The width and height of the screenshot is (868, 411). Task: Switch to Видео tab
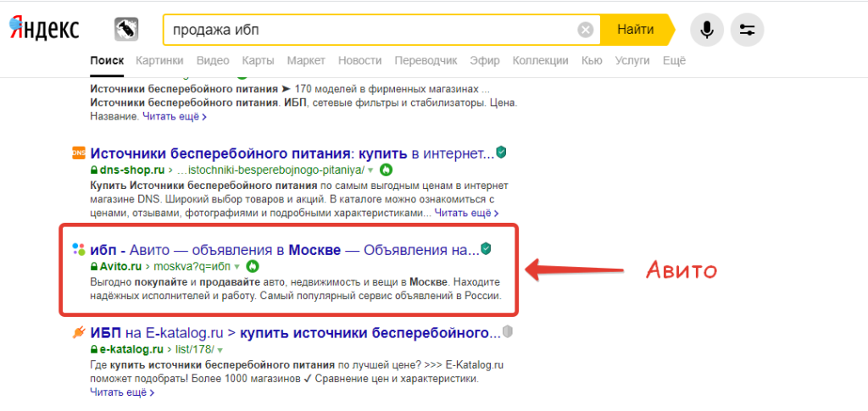click(x=213, y=61)
